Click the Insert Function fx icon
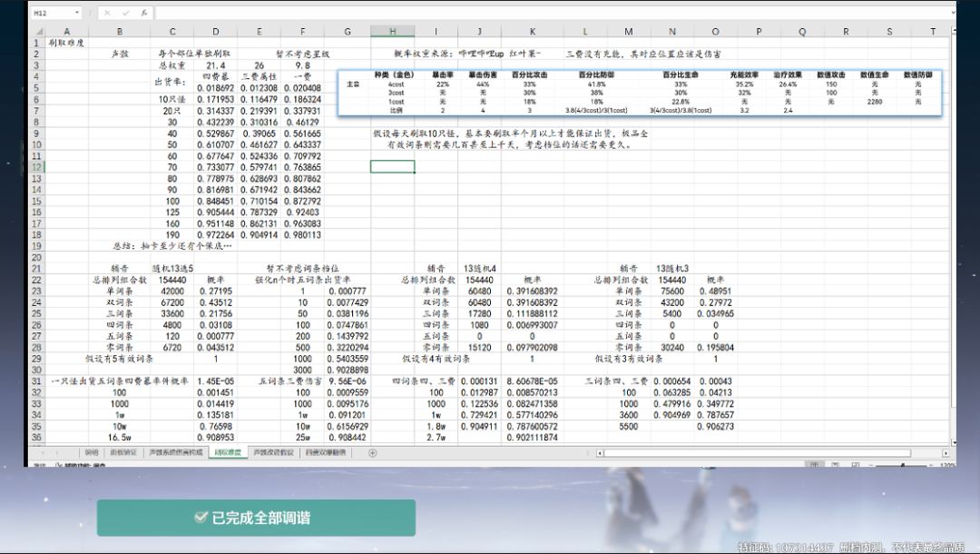The width and height of the screenshot is (980, 554). [143, 13]
